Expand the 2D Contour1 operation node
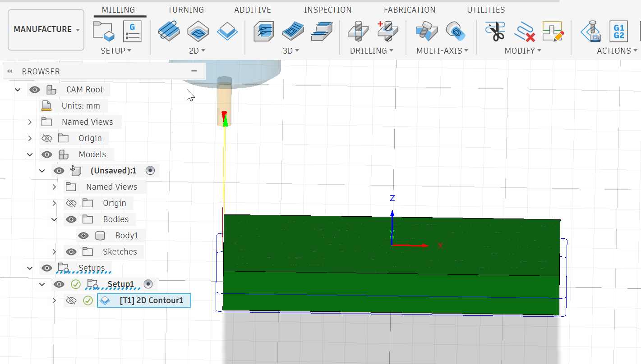The width and height of the screenshot is (641, 364). pyautogui.click(x=54, y=300)
